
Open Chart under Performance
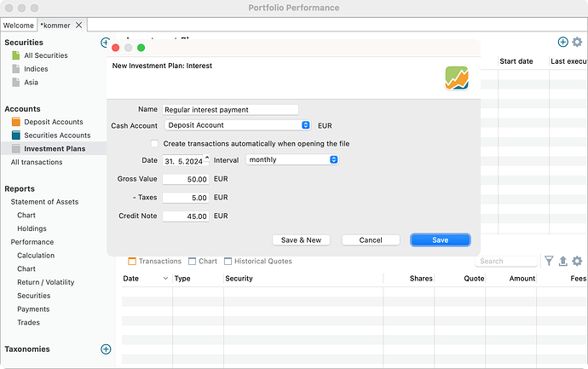pos(26,269)
